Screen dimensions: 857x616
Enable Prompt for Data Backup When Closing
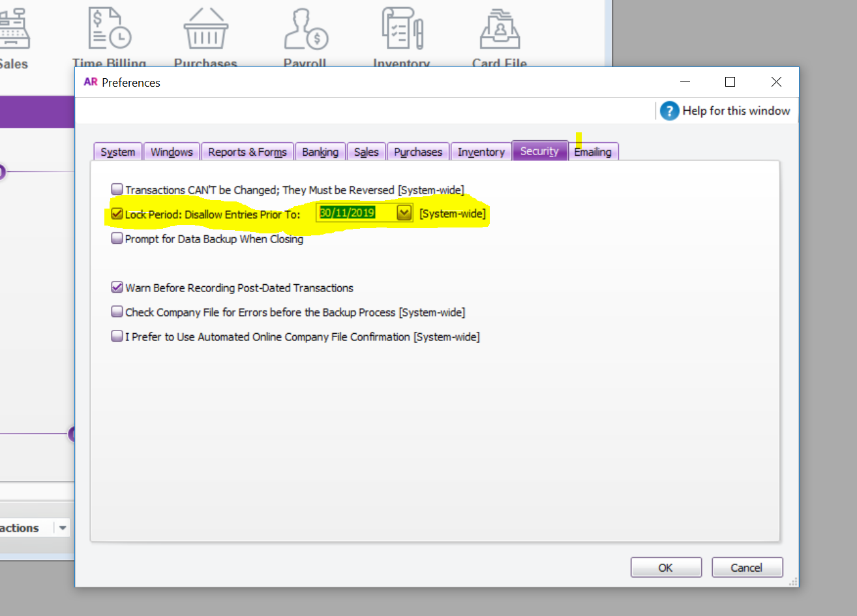coord(117,239)
